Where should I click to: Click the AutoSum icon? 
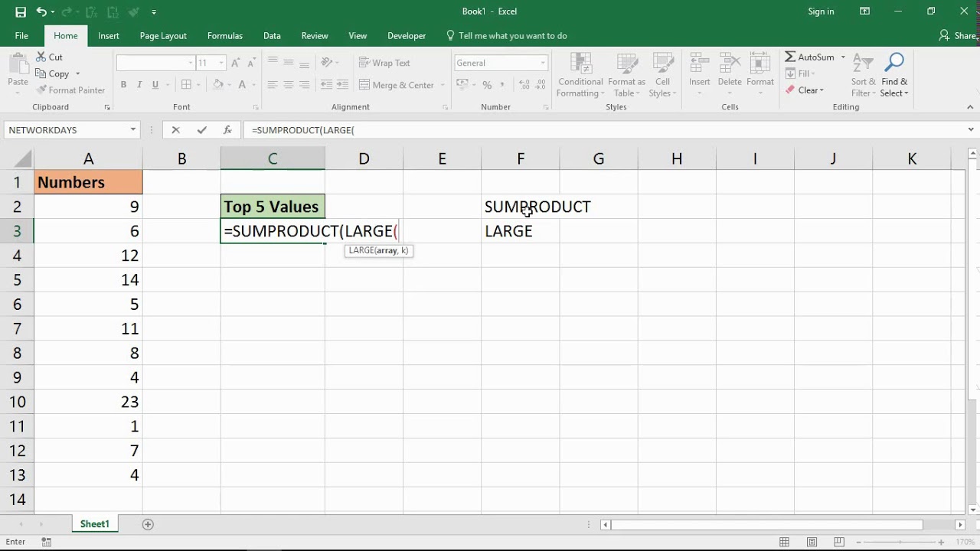(790, 57)
